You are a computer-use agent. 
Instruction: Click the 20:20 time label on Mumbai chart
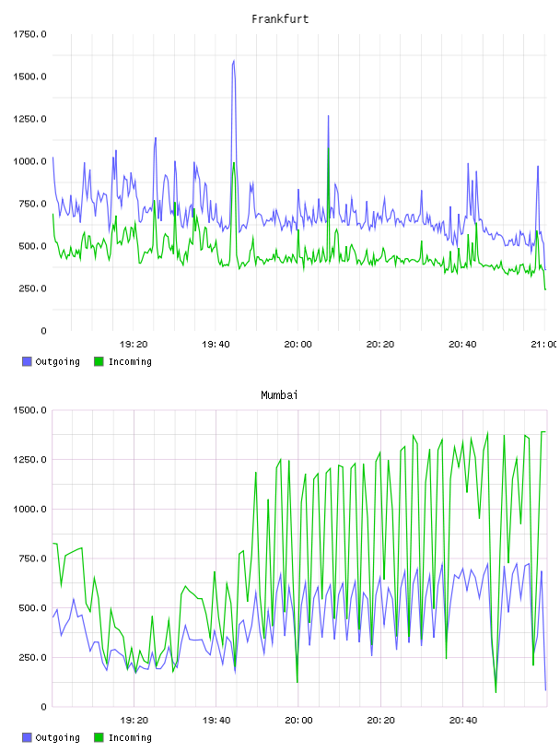[380, 721]
